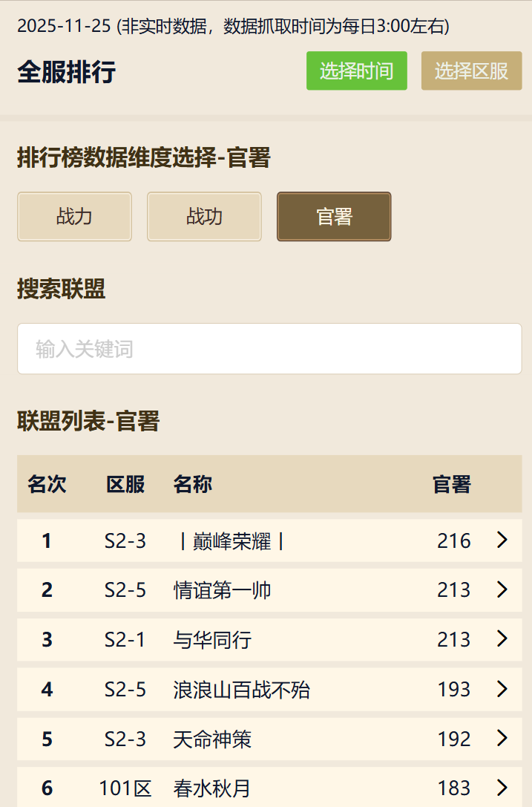Screen dimensions: 532x807
Task: Open chevron on 情谊第一帅 row
Action: tap(502, 590)
